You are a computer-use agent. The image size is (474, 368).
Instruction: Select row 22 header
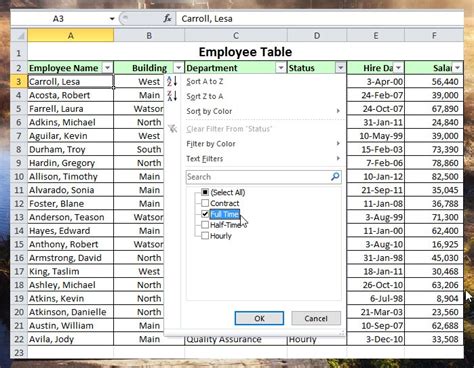tap(19, 339)
